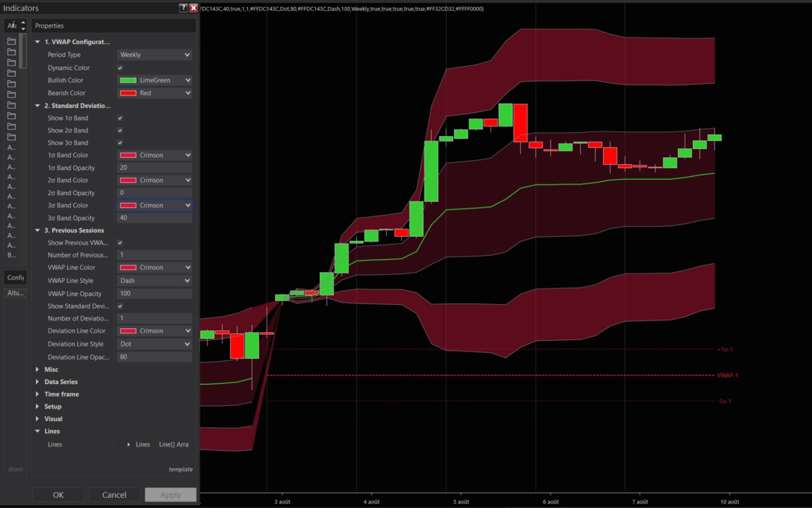Open the first folder in indicator list
The height and width of the screenshot is (508, 812).
[x=11, y=41]
